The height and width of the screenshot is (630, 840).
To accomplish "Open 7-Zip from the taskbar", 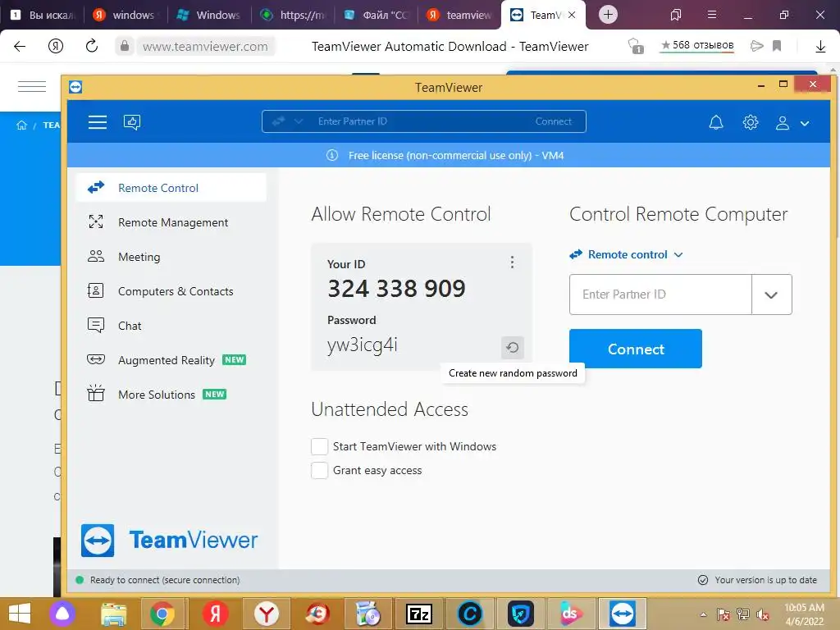I will (419, 614).
